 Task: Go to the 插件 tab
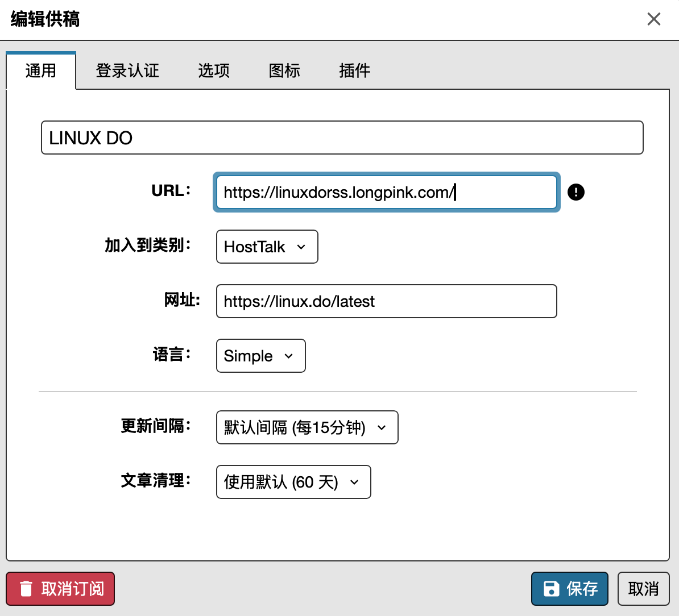[355, 70]
